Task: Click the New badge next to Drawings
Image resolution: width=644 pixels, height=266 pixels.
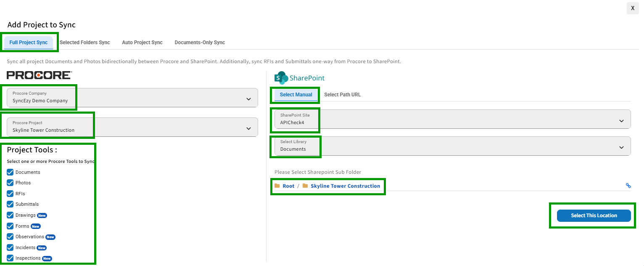Action: [42, 215]
